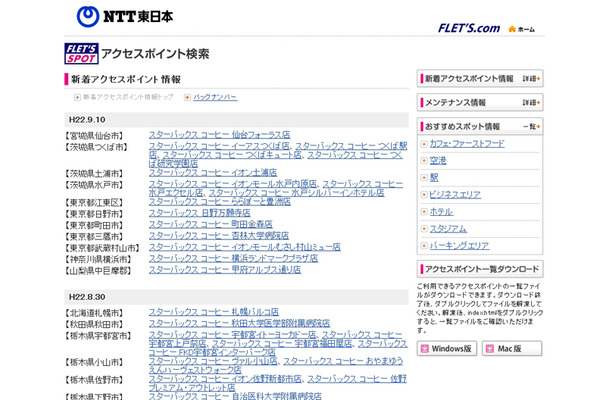Viewport: 610px width, 400px height.
Task: Open パーキングエリア spot category
Action: [459, 246]
